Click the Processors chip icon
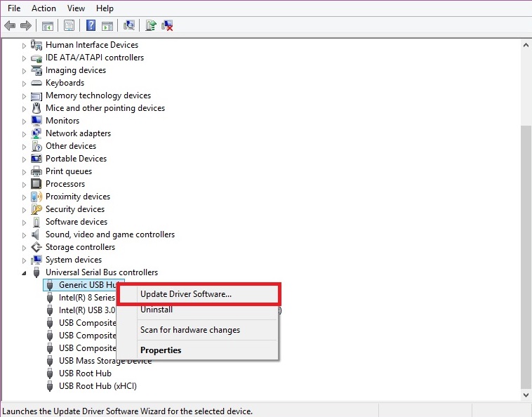This screenshot has height=417, width=532. pyautogui.click(x=36, y=184)
